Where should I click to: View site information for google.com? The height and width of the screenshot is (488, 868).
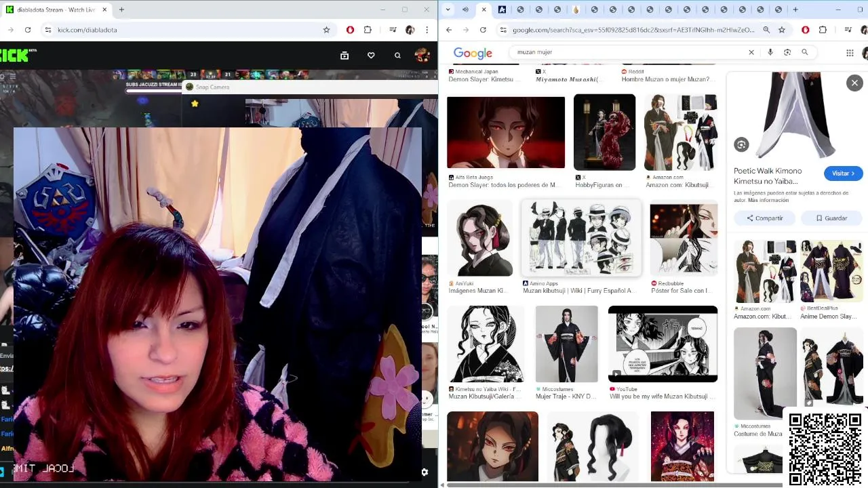502,30
